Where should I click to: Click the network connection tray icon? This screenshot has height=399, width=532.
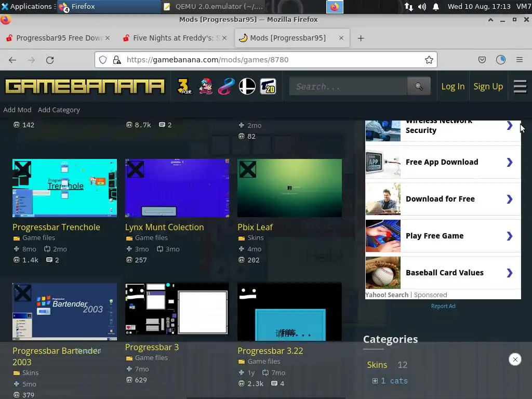(x=408, y=7)
